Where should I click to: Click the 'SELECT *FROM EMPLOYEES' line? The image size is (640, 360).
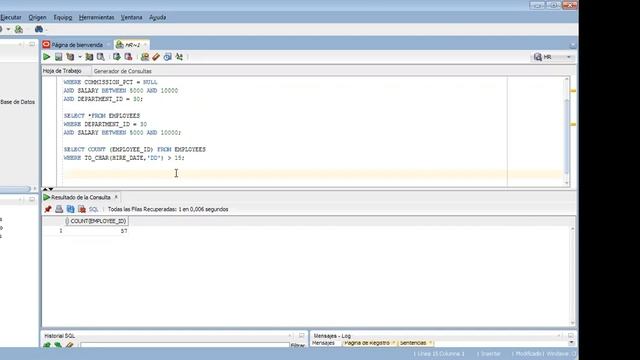pos(102,116)
